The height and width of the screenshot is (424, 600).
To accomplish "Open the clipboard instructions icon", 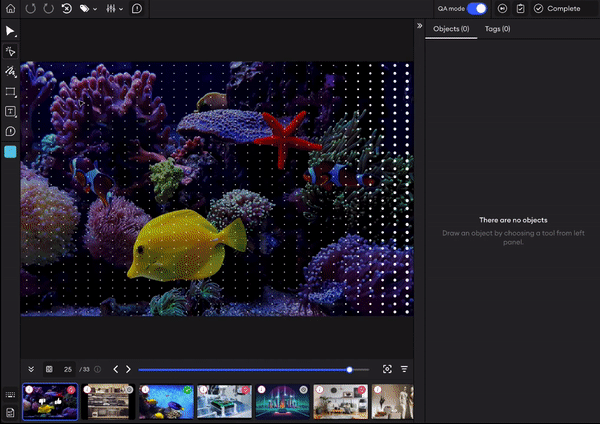I will coord(520,8).
